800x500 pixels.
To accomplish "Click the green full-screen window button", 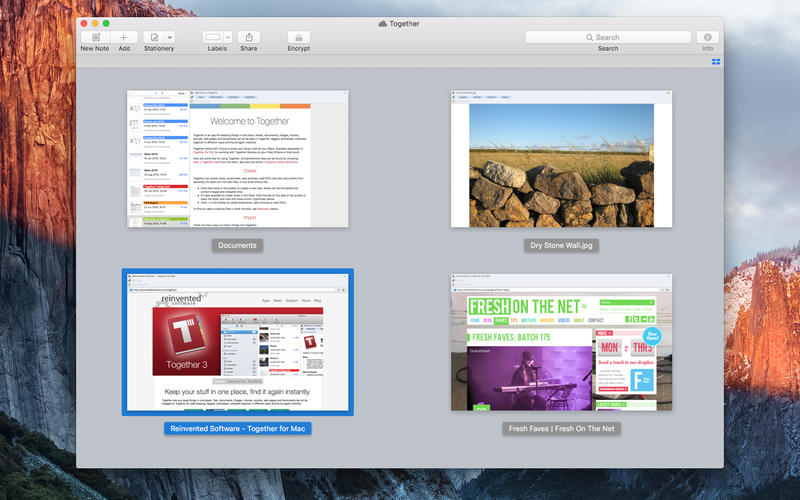I will tap(106, 22).
